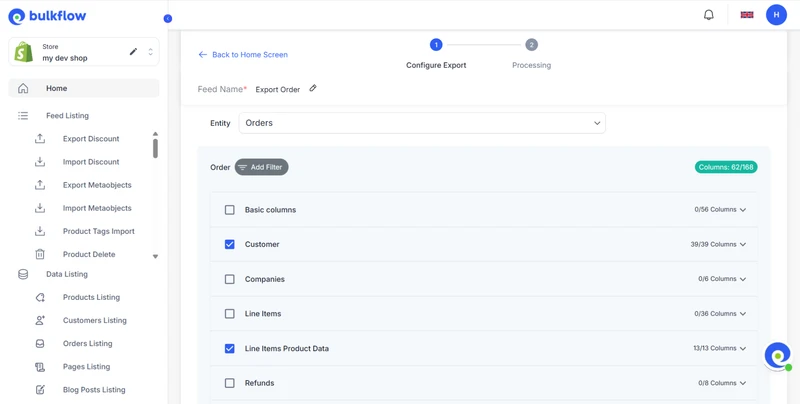Open the store switcher up-down arrows
This screenshot has width=800, height=404.
pos(151,52)
